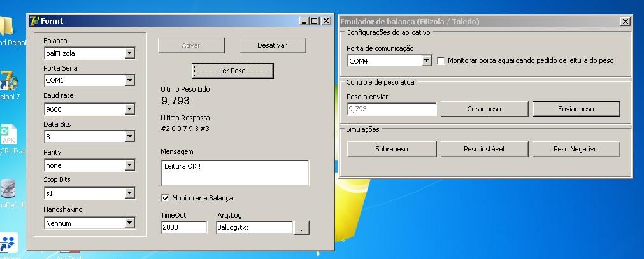Click the Delphi icon in Form1 title bar
This screenshot has width=644, height=259.
(34, 21)
